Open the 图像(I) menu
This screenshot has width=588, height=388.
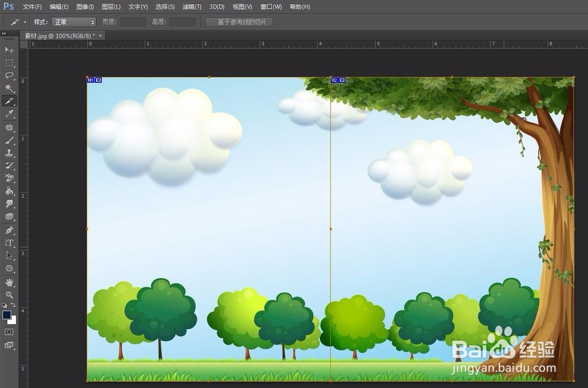[x=85, y=6]
